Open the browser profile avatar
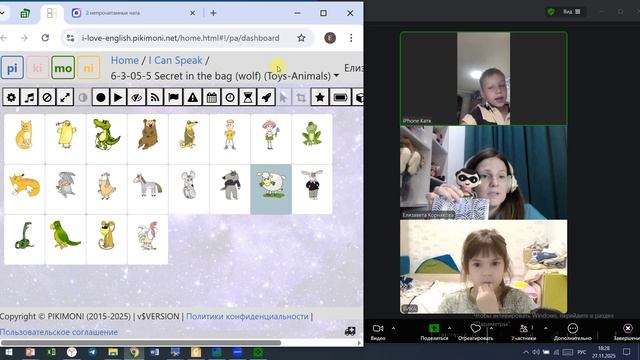The width and height of the screenshot is (640, 360). 330,38
